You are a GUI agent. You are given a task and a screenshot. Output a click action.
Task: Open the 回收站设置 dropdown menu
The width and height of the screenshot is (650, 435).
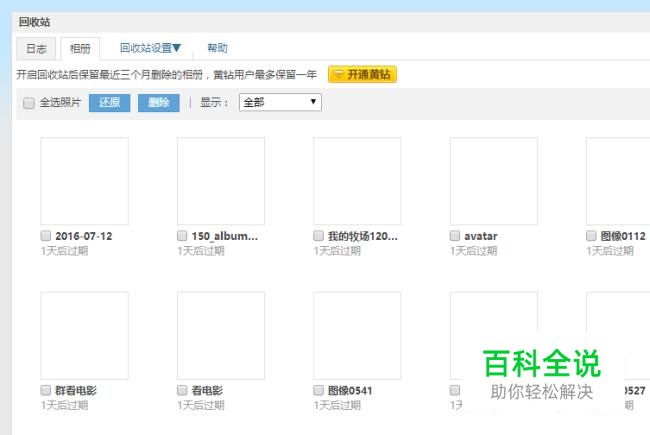point(150,48)
